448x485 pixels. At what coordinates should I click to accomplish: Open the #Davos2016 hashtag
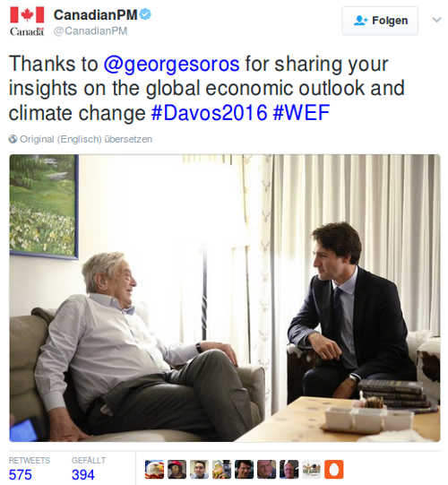coord(210,113)
